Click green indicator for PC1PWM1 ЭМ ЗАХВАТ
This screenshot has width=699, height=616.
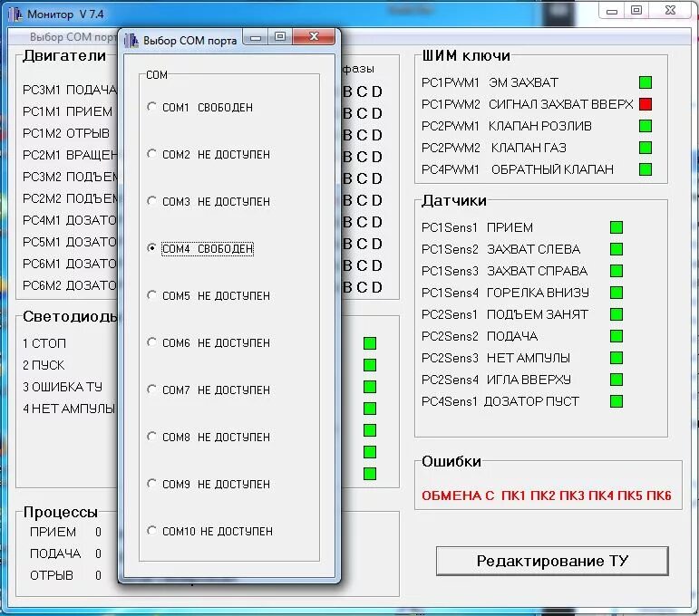(646, 82)
